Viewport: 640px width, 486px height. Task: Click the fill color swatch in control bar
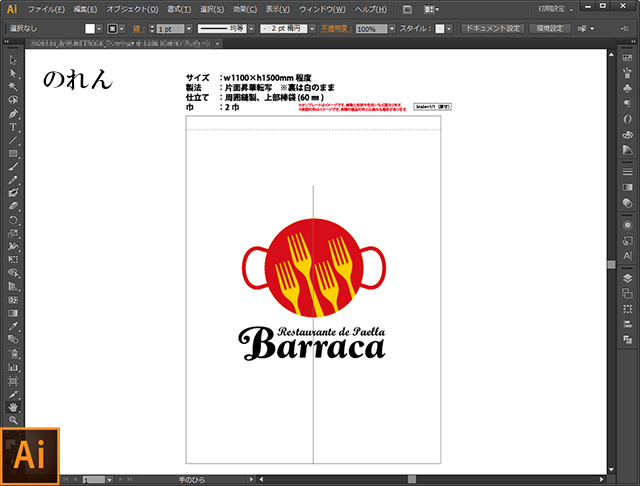(x=88, y=29)
